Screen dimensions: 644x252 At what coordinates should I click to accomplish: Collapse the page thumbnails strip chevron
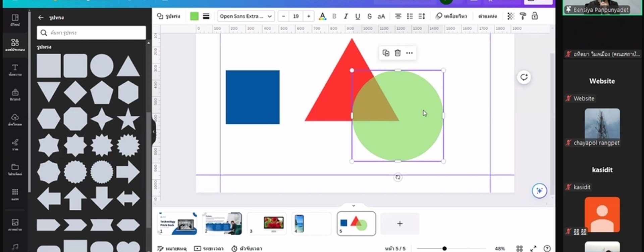[x=354, y=205]
